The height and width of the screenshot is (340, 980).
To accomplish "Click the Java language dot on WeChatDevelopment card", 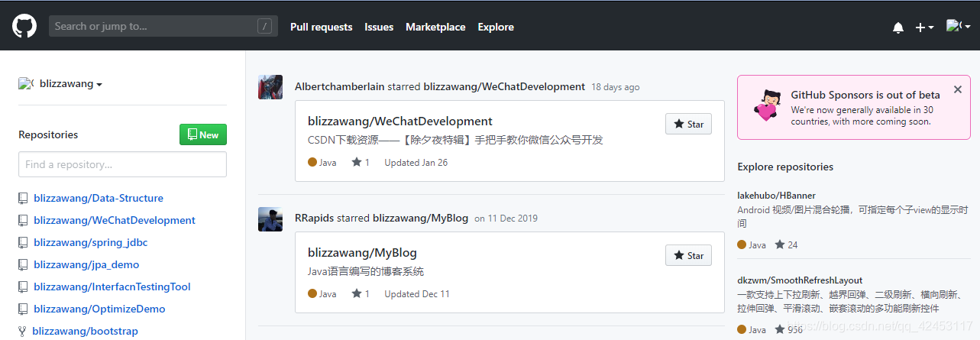I will tap(312, 162).
